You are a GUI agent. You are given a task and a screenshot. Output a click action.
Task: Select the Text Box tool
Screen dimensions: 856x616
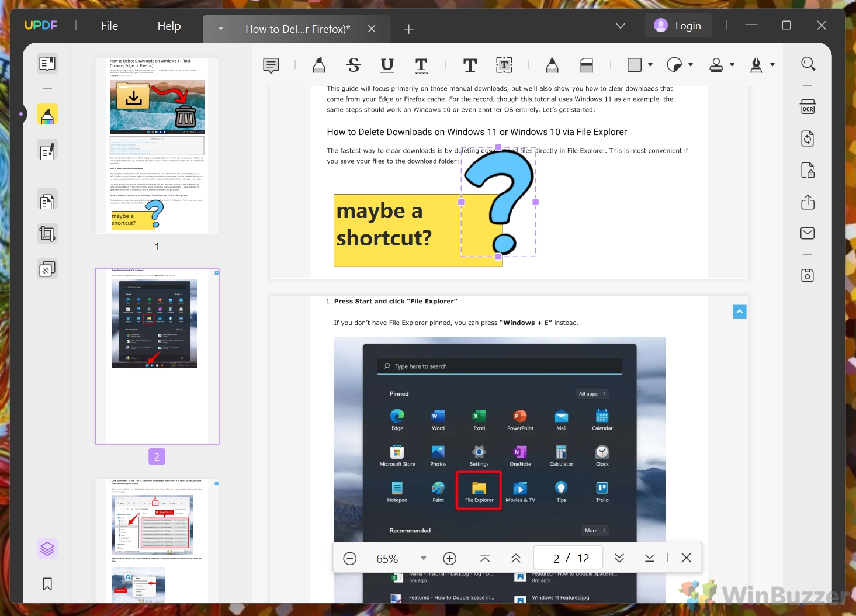pyautogui.click(x=504, y=65)
